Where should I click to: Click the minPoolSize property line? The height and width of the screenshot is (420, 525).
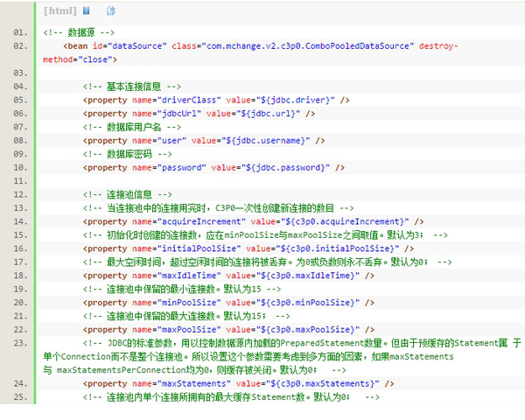228,303
